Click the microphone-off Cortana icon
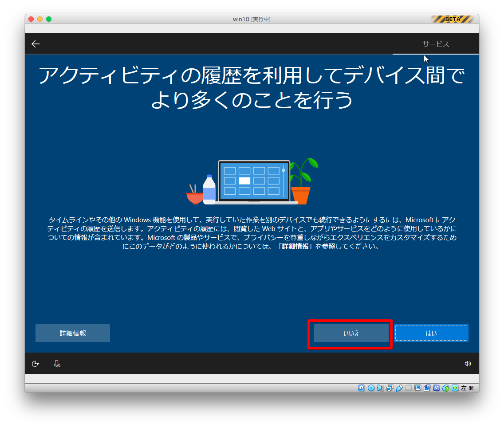The width and height of the screenshot is (504, 428). coord(57,364)
